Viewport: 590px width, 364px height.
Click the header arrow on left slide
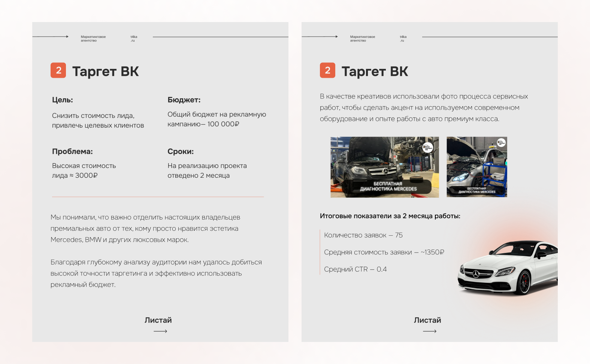(x=51, y=37)
